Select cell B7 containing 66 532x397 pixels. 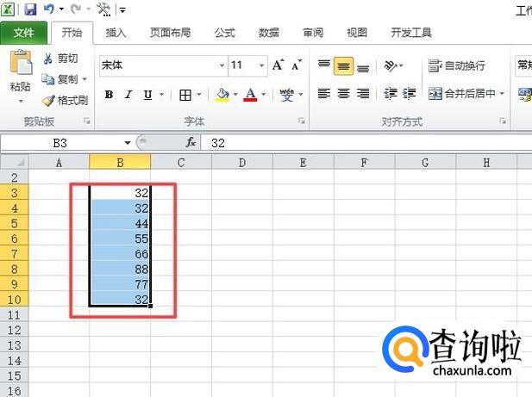(120, 253)
